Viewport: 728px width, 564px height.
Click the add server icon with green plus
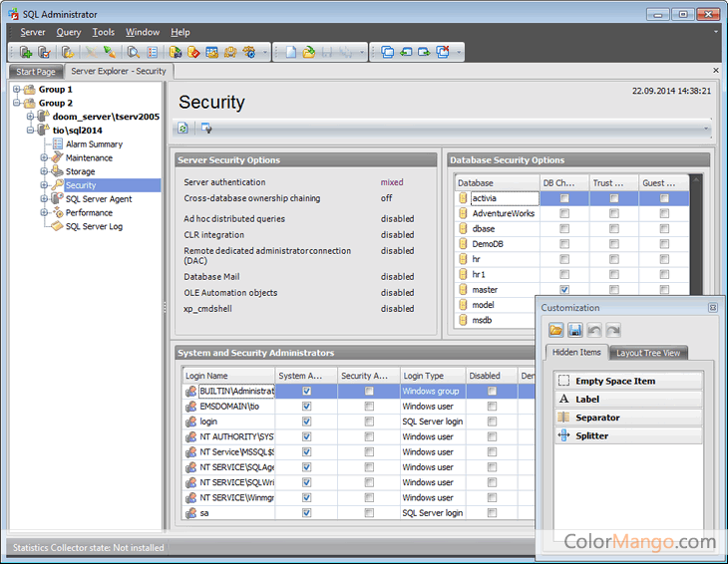pyautogui.click(x=26, y=52)
